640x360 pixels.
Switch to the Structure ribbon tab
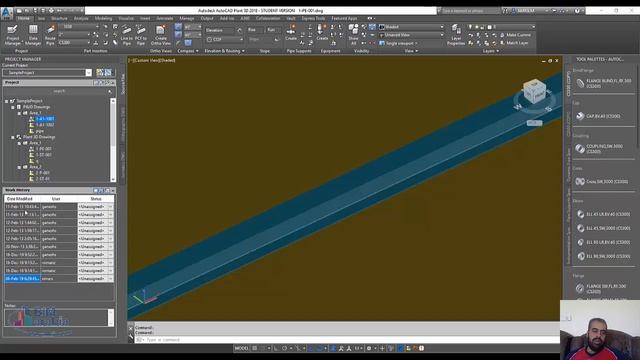59,18
